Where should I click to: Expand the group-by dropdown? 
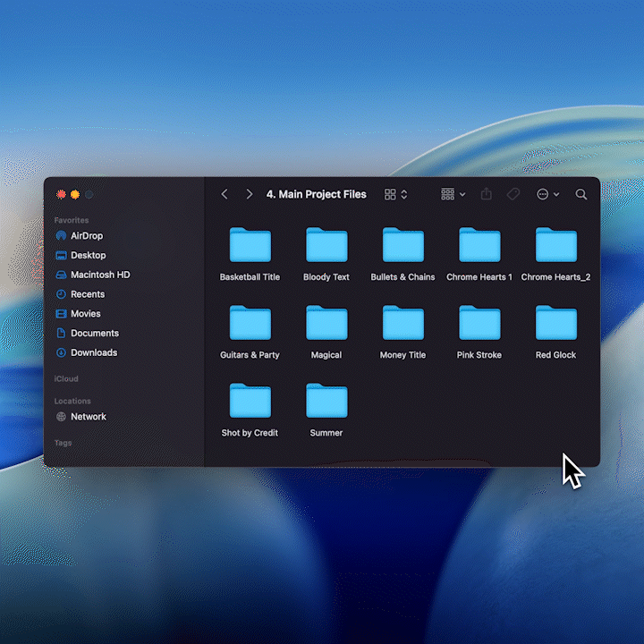click(x=453, y=194)
